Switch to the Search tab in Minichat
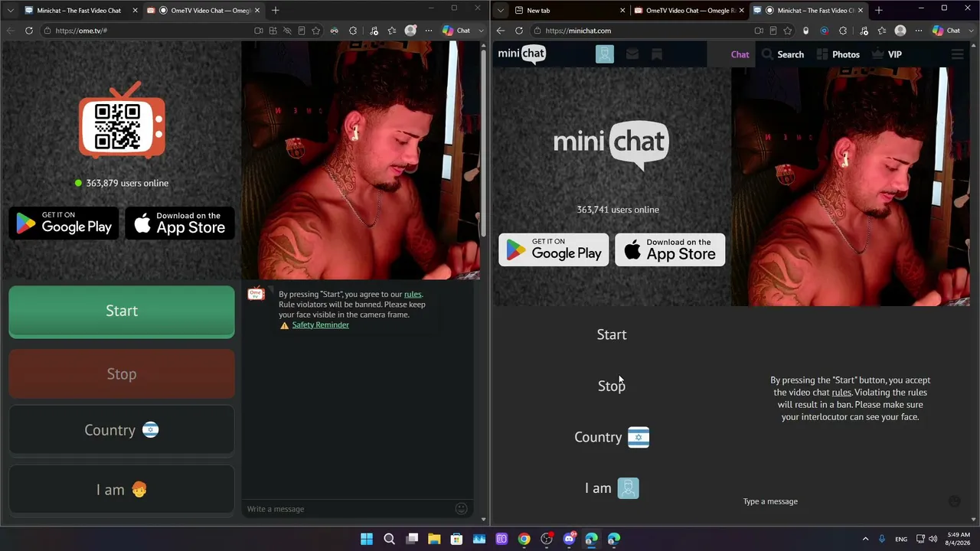Viewport: 980px width, 551px height. [782, 54]
